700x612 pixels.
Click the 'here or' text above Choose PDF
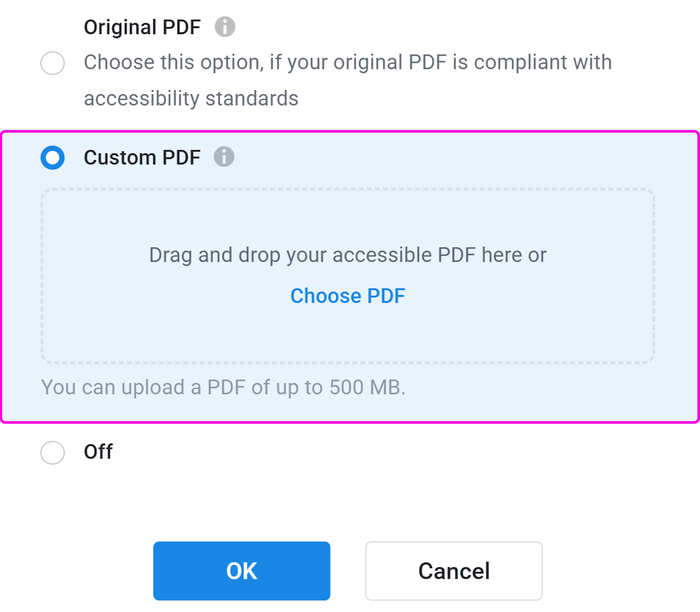[514, 255]
